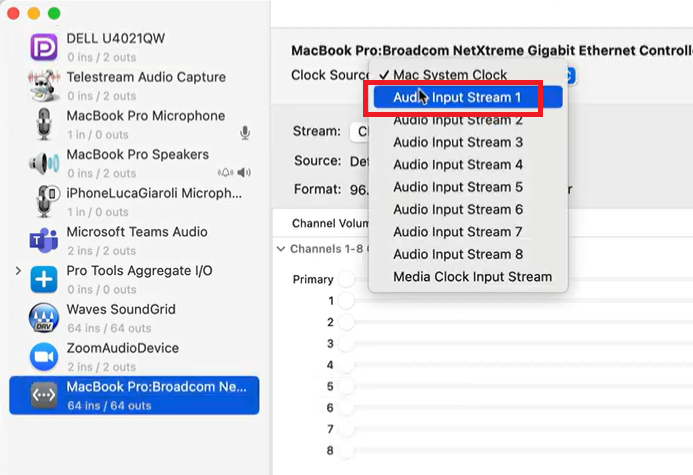Viewport: 693px width, 475px height.
Task: Select the DELL U4021QW device name
Action: (116, 38)
